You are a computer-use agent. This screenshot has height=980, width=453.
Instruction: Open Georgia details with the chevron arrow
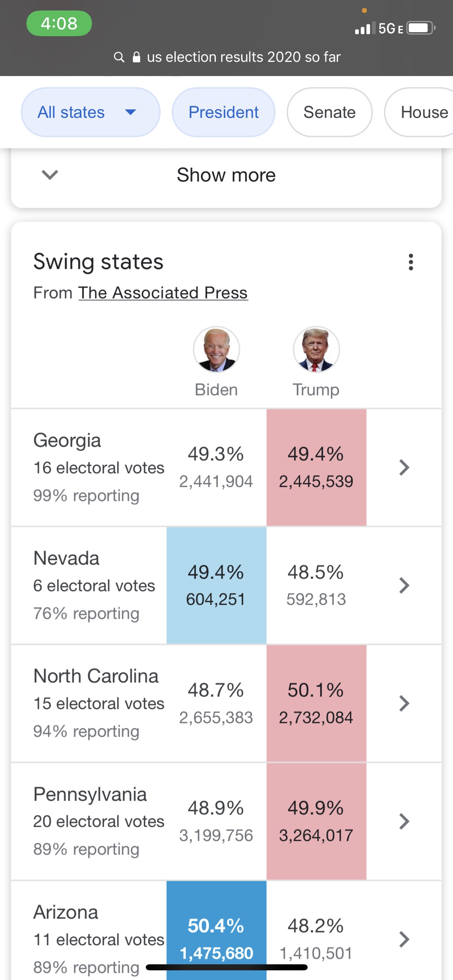pos(404,467)
